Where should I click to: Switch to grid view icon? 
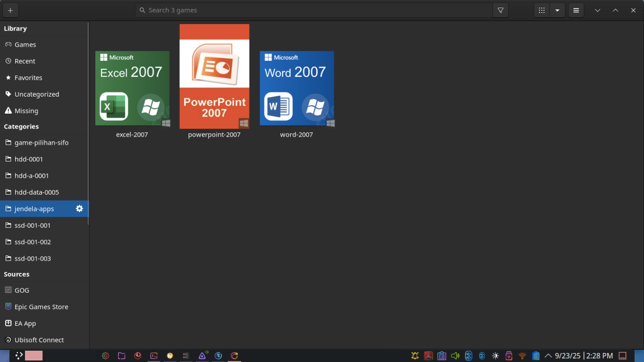[542, 10]
